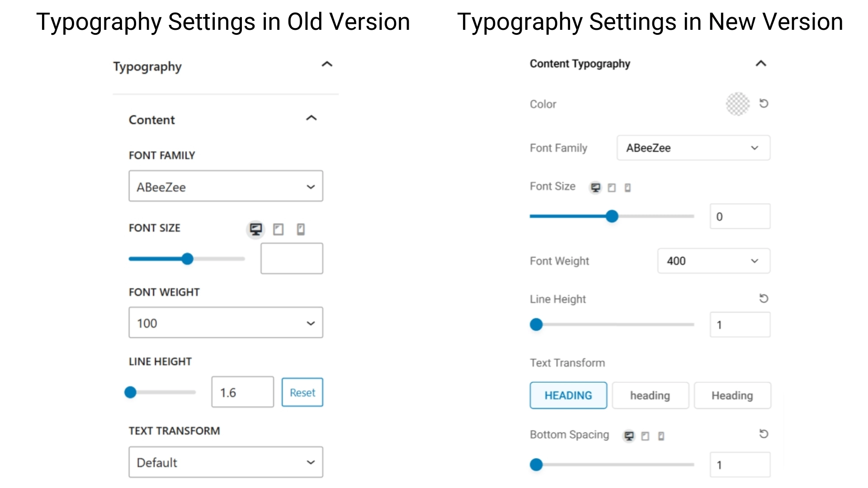The height and width of the screenshot is (488, 868).
Task: Reset Bottom Spacing with its undo icon
Action: (x=764, y=434)
